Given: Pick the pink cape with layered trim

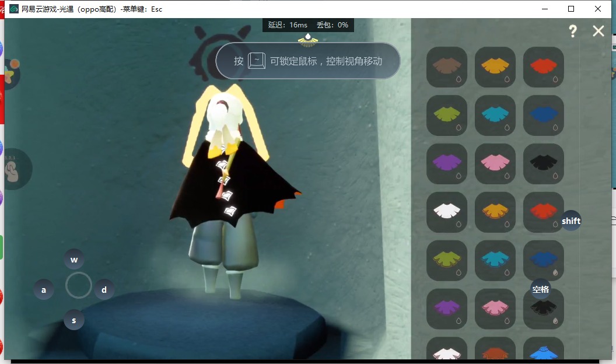Looking at the screenshot, I should (x=495, y=309).
